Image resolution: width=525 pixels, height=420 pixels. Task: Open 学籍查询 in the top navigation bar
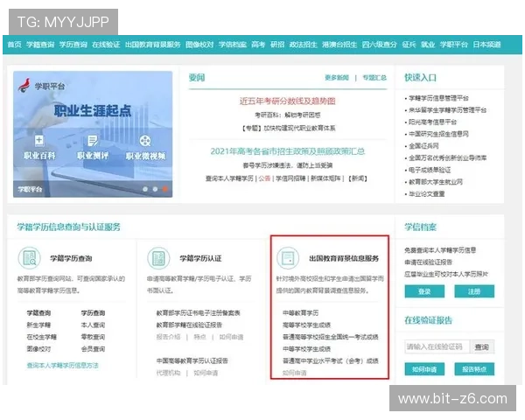pos(40,45)
